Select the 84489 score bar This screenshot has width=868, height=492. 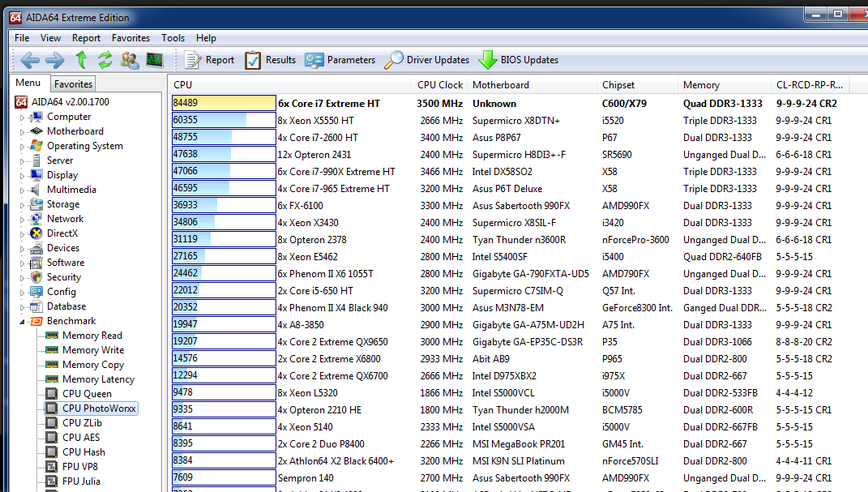(x=224, y=103)
